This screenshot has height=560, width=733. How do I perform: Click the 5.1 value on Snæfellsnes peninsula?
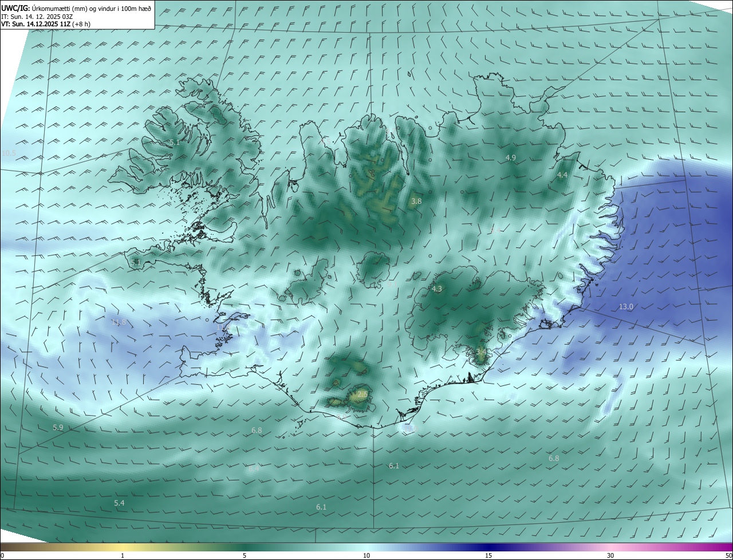click(135, 262)
